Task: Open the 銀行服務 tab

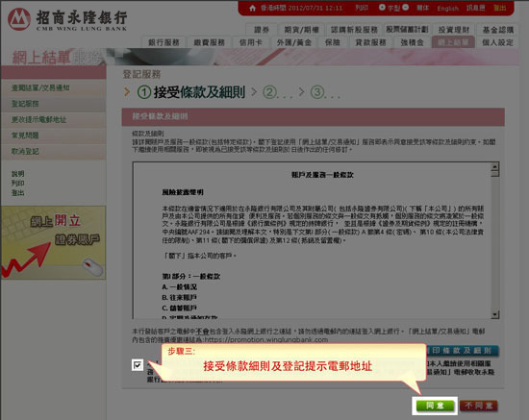Action: 164,42
